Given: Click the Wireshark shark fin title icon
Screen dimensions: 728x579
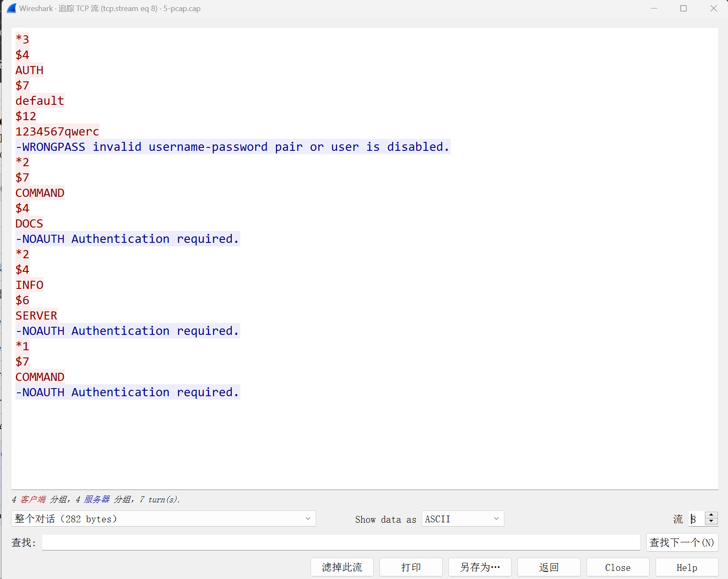Looking at the screenshot, I should point(12,9).
